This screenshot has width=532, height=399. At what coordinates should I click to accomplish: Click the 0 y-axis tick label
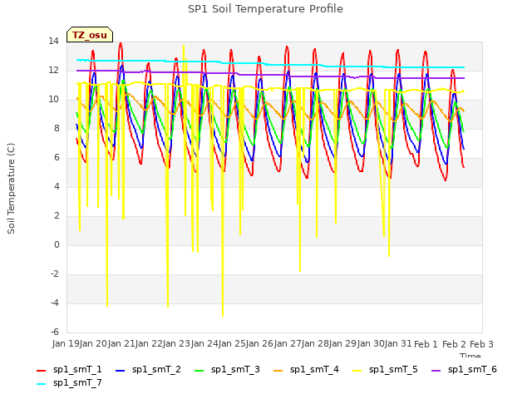(x=57, y=245)
